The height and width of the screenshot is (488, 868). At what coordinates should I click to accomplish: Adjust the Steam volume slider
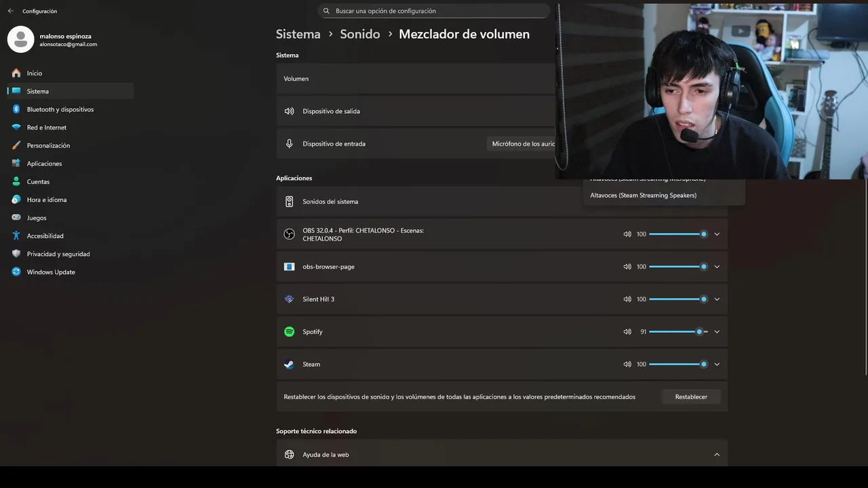(x=678, y=364)
